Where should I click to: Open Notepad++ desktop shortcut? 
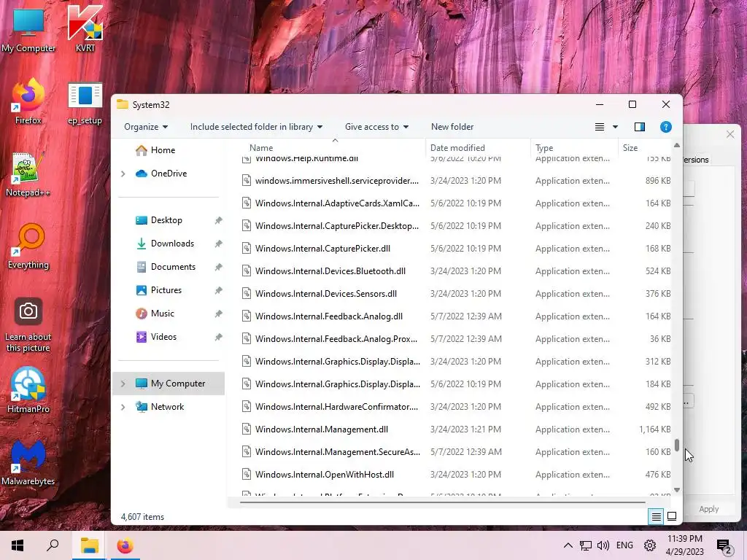tap(28, 174)
